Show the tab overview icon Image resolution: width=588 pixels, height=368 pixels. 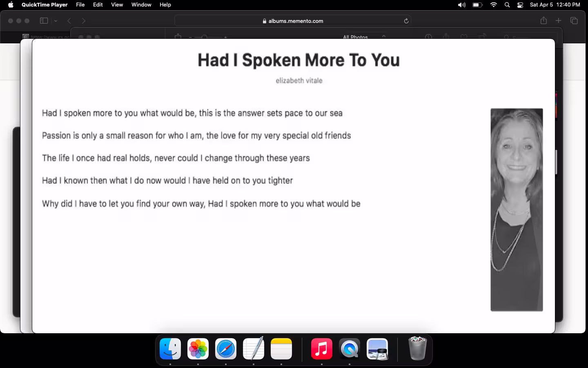[574, 20]
